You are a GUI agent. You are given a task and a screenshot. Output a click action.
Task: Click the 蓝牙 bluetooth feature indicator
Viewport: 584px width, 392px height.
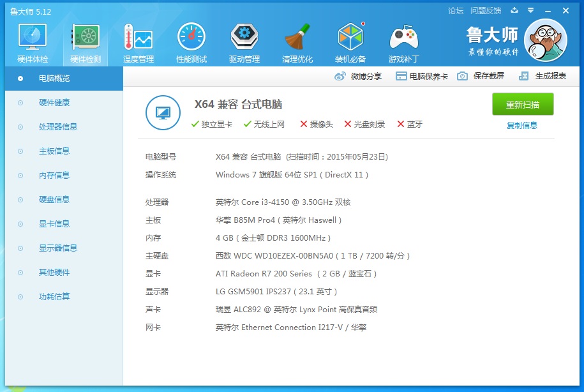click(x=410, y=124)
